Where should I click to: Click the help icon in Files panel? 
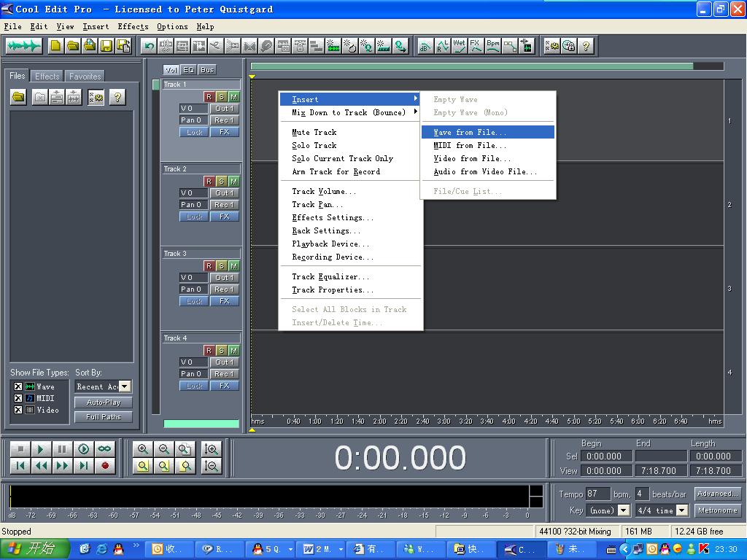[117, 97]
